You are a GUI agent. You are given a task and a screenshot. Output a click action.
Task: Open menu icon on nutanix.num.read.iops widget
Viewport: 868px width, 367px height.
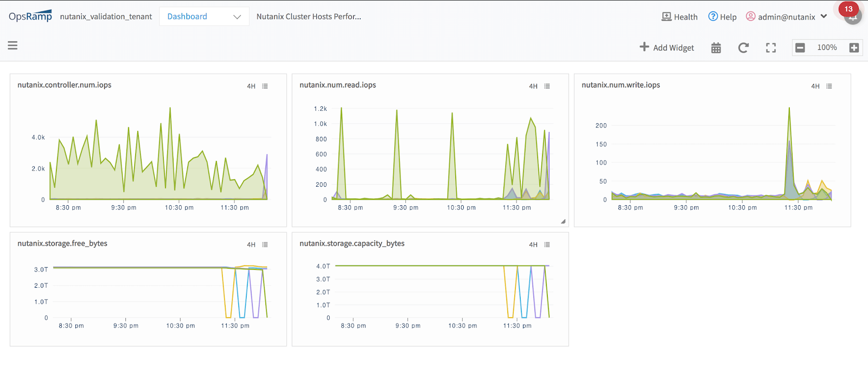[547, 86]
